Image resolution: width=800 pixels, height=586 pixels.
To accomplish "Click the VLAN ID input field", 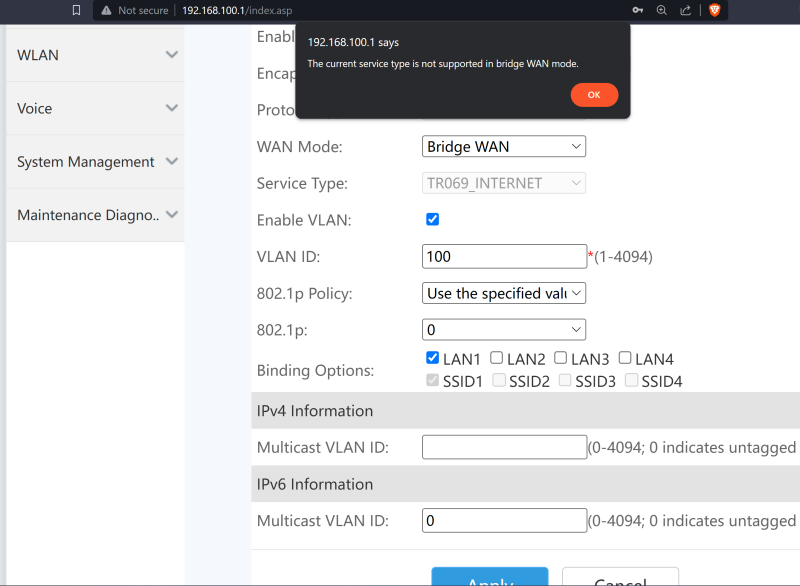I will coord(504,257).
